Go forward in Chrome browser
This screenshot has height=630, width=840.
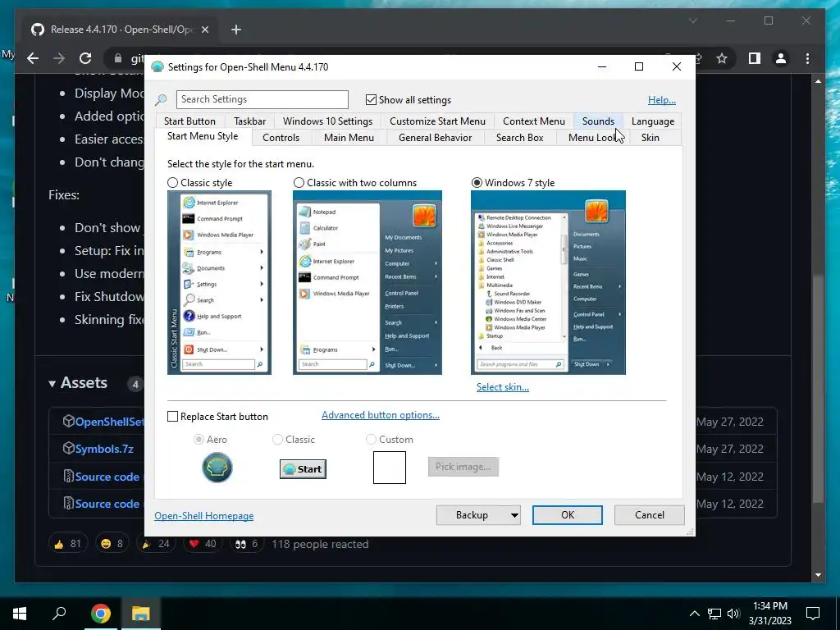(x=59, y=58)
